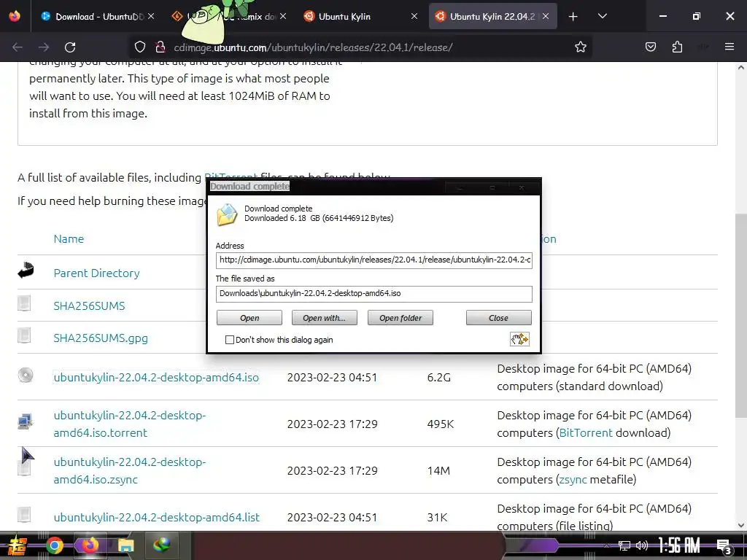The width and height of the screenshot is (747, 560).
Task: Switch to Download - UbuntuDDE tab
Action: click(x=98, y=16)
